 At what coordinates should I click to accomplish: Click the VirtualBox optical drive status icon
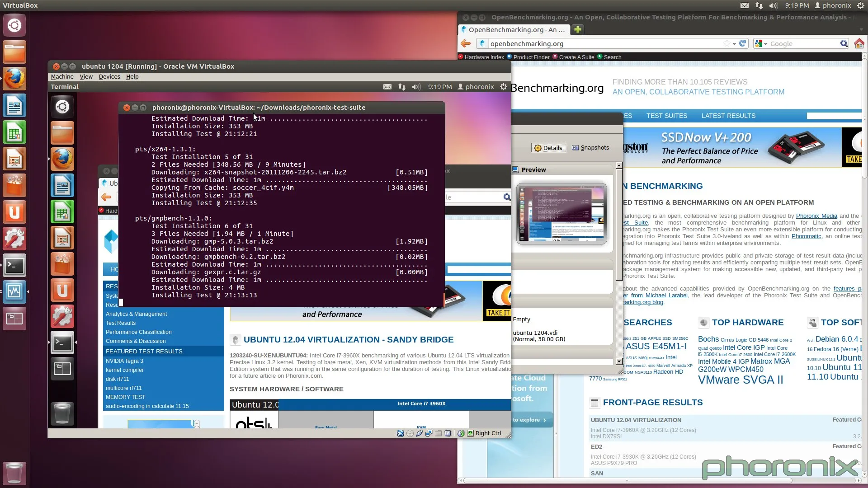point(410,433)
